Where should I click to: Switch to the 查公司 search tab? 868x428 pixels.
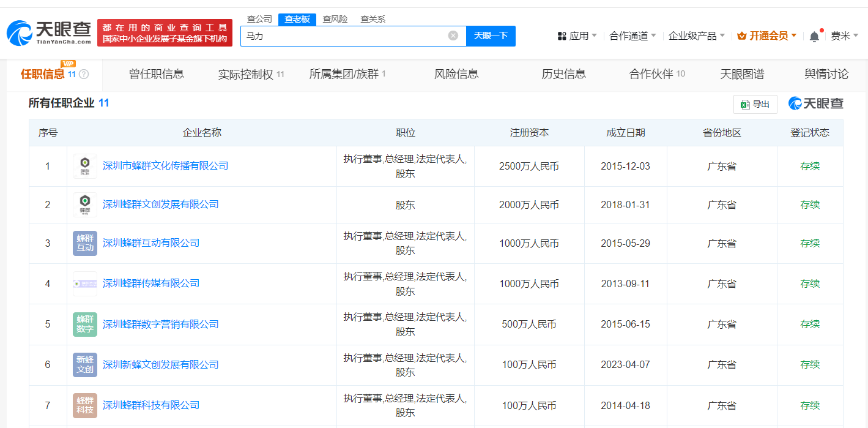(x=259, y=19)
